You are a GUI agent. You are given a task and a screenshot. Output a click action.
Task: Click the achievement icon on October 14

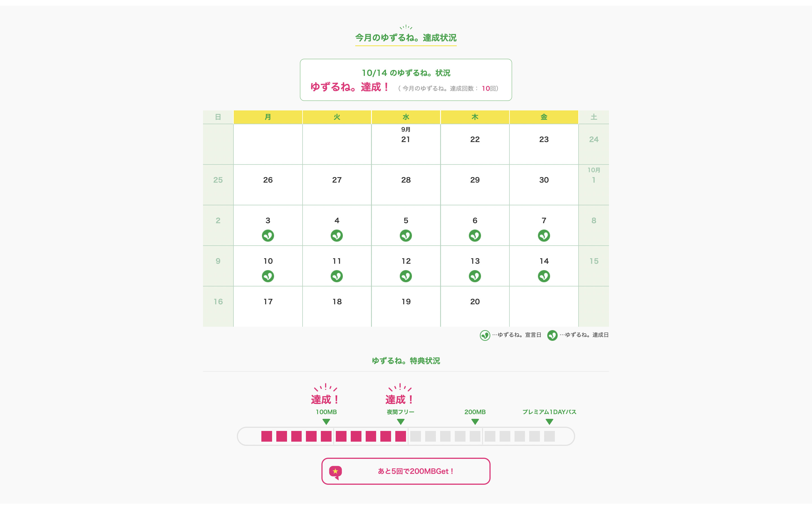[x=544, y=276]
